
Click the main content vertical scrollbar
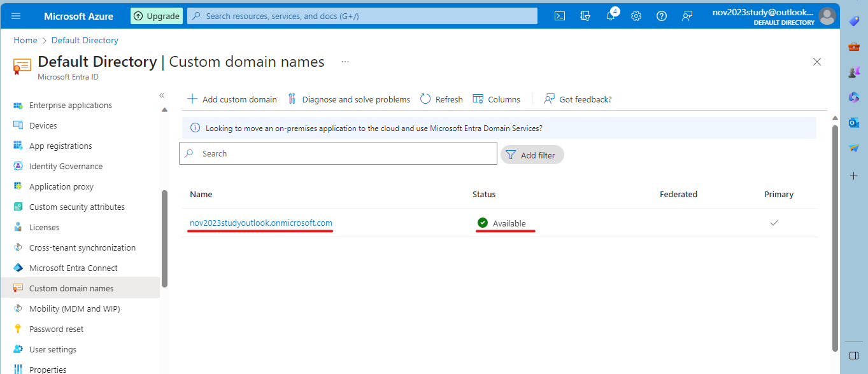click(x=835, y=238)
